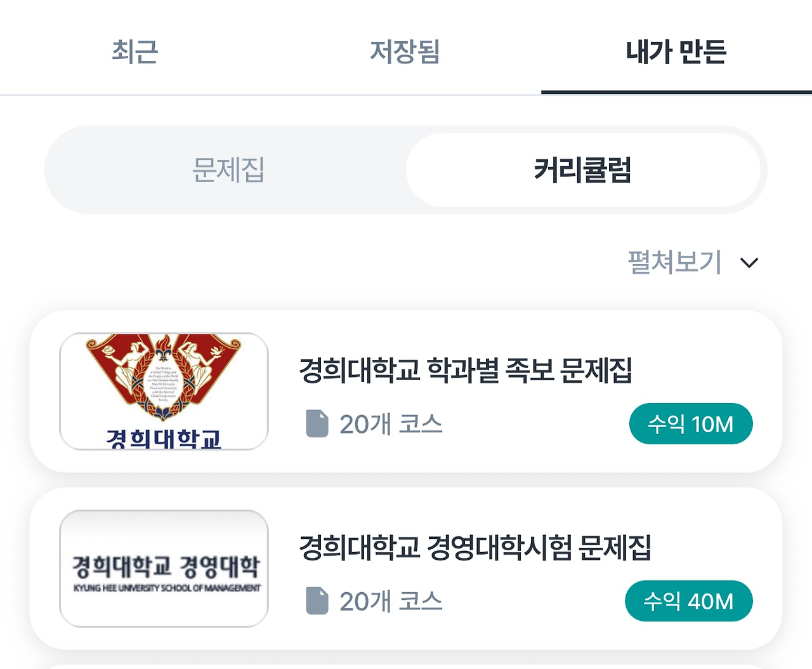Open the 저장됨 tab
The height and width of the screenshot is (669, 812).
click(x=405, y=51)
